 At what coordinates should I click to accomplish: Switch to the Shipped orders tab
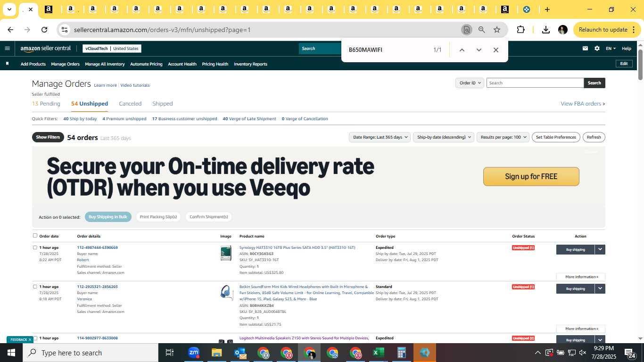(163, 104)
